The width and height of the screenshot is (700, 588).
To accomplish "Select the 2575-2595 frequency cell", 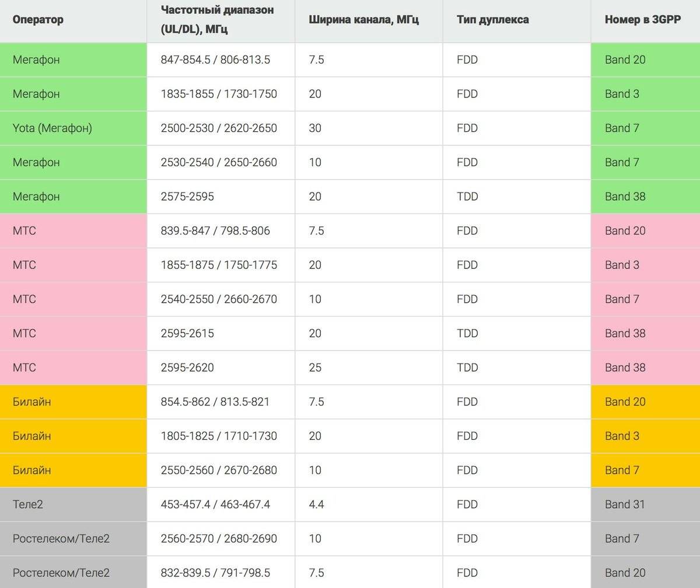I will click(x=220, y=197).
